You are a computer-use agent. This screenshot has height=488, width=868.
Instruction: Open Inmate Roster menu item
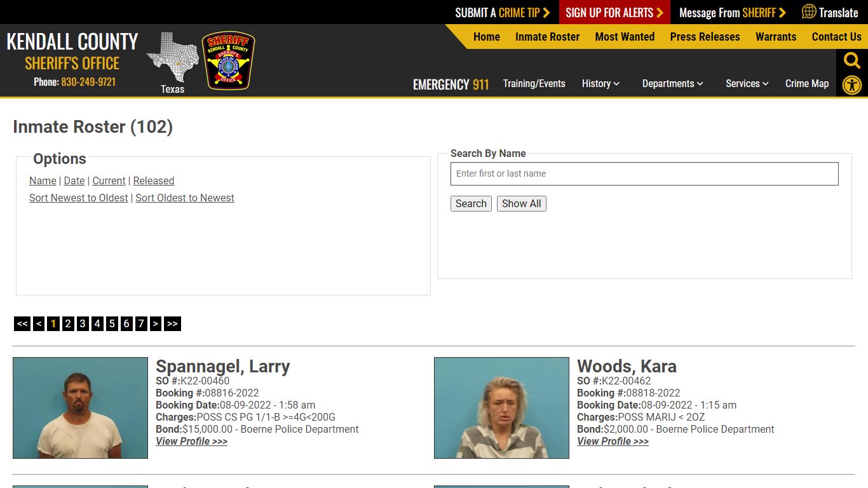pyautogui.click(x=548, y=37)
